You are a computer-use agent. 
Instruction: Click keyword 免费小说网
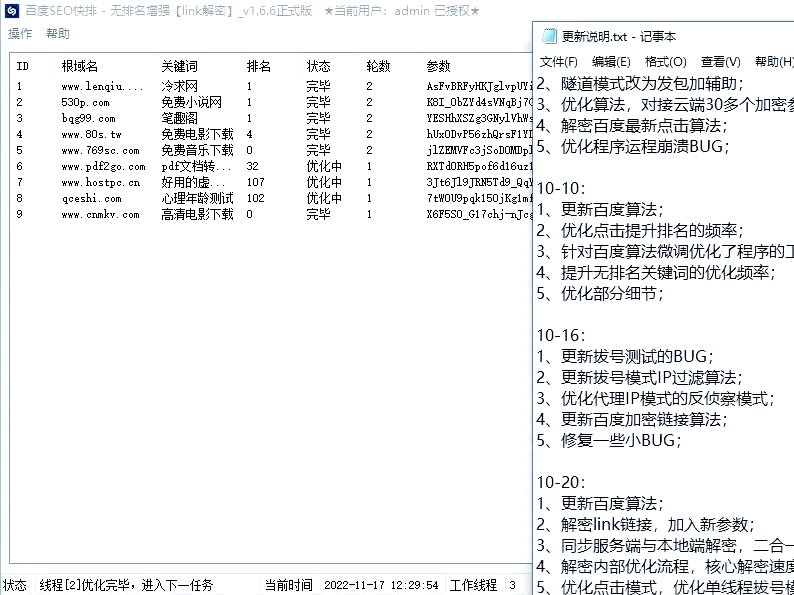click(191, 103)
